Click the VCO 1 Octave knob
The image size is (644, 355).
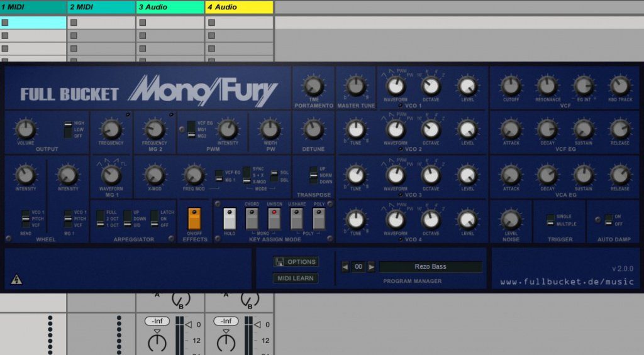(x=431, y=86)
